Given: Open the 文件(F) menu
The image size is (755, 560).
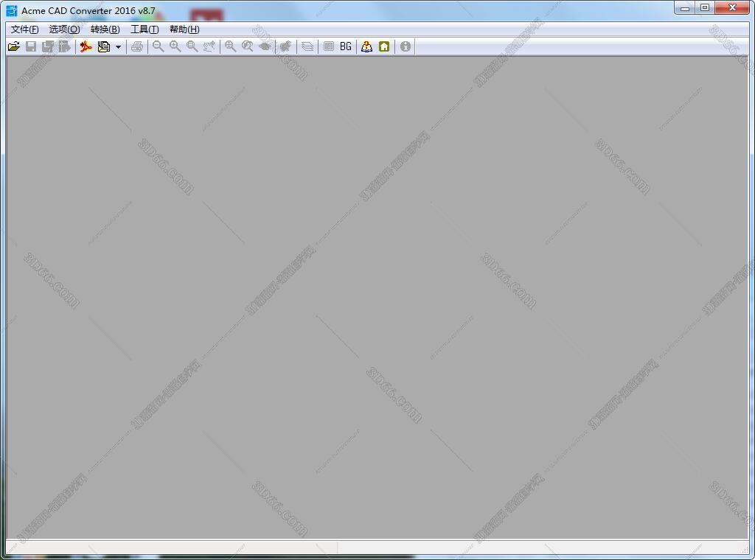Looking at the screenshot, I should tap(24, 29).
